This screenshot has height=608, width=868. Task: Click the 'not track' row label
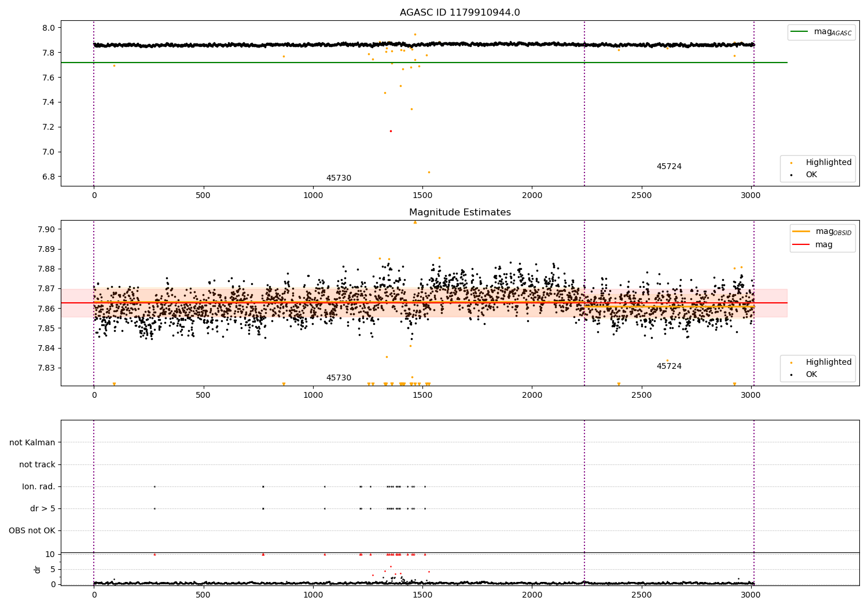[x=37, y=464]
